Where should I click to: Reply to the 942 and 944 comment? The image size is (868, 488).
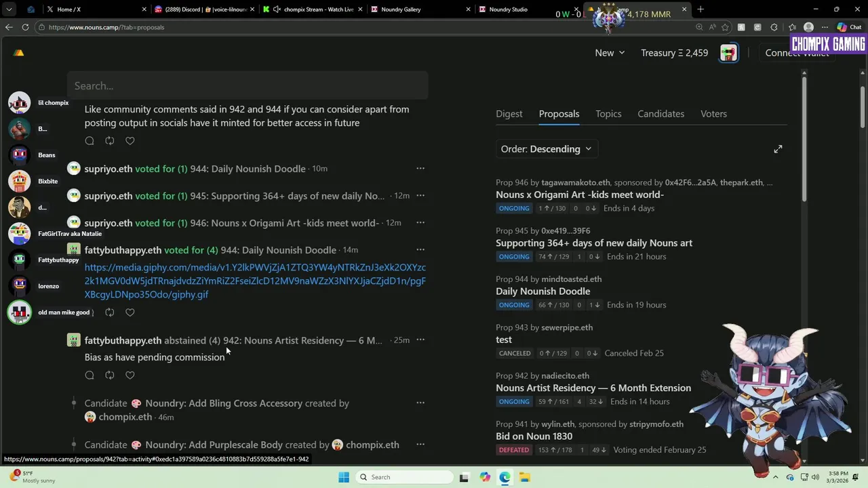coord(90,141)
